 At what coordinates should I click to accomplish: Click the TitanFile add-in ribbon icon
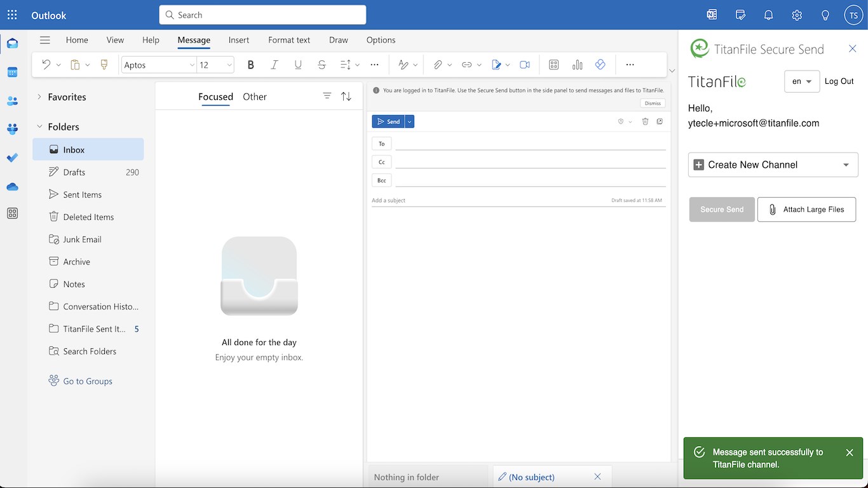coord(600,64)
